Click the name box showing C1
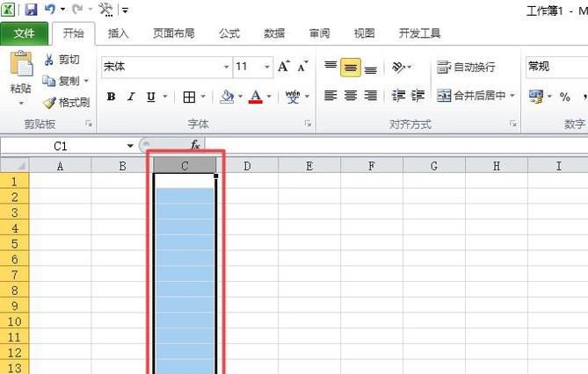588x374 pixels. pyautogui.click(x=62, y=146)
